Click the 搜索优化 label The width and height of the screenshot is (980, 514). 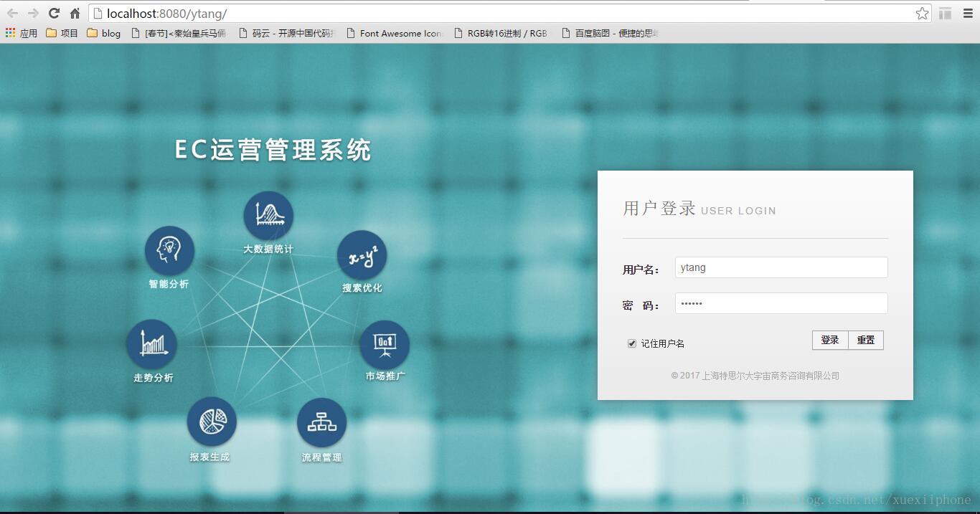click(x=362, y=288)
